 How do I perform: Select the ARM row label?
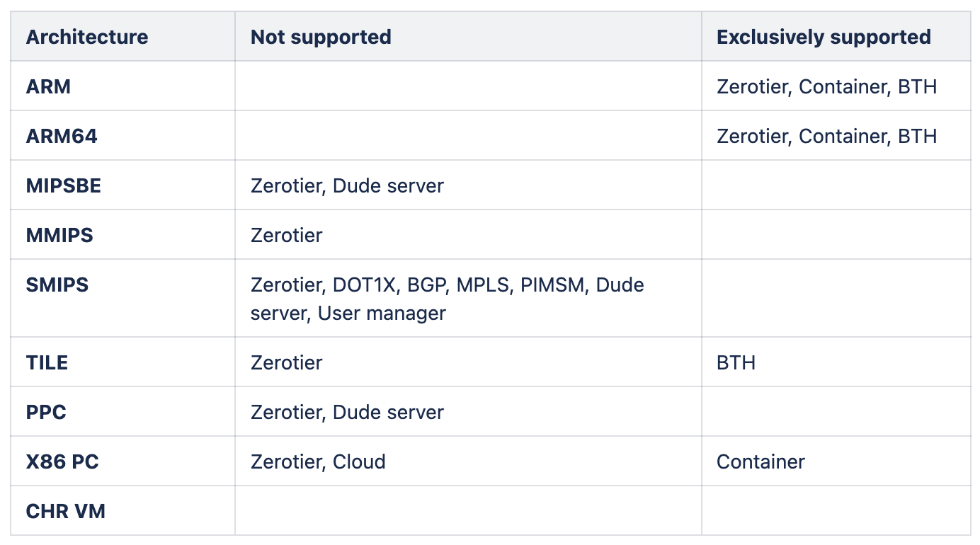(49, 86)
